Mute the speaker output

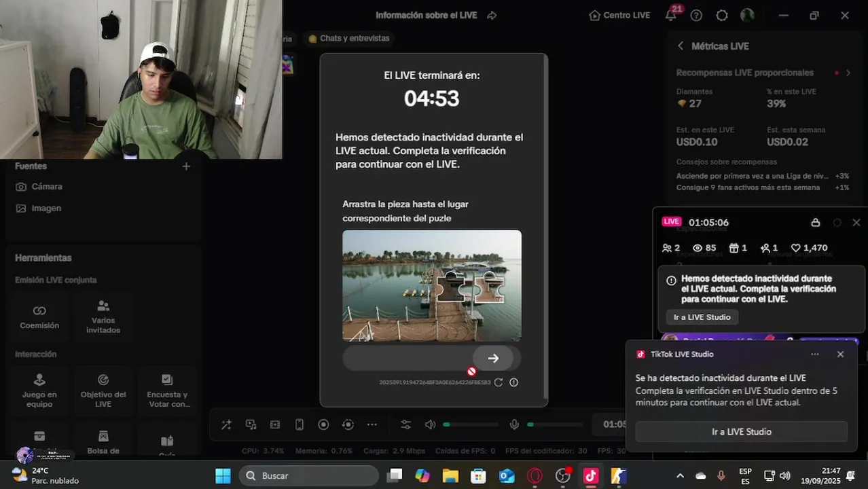point(430,424)
